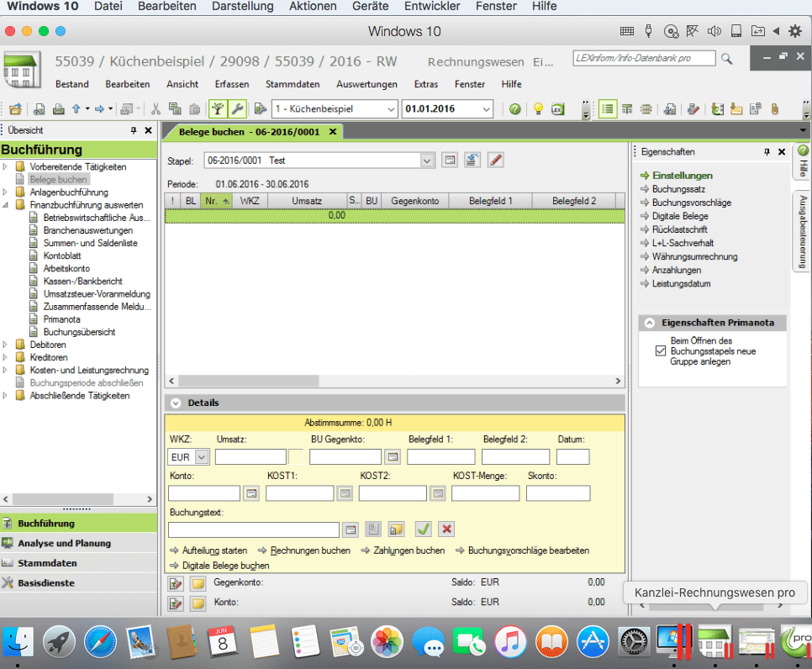
Task: Open the WKZ currency dropdown showing EUR
Action: pos(199,456)
